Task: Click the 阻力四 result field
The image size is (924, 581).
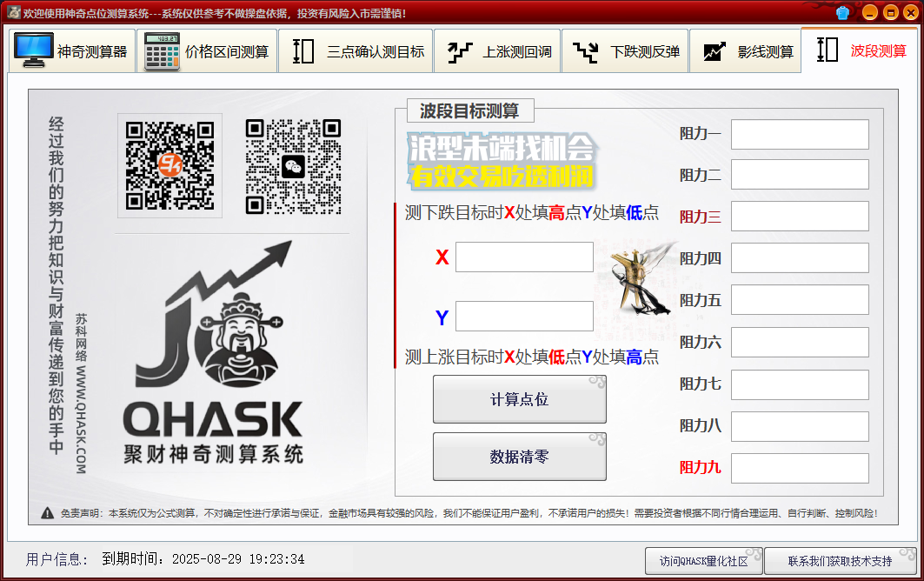Action: click(x=800, y=257)
